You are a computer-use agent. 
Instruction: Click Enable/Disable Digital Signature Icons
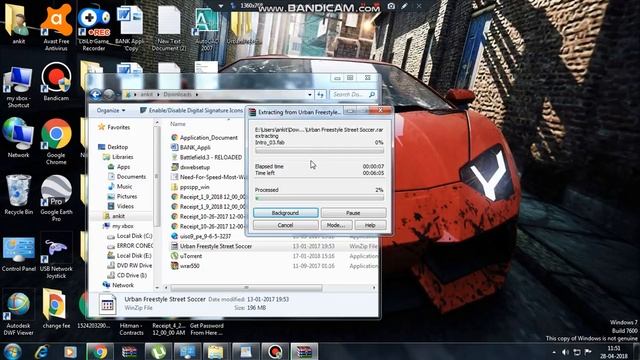pos(191,110)
